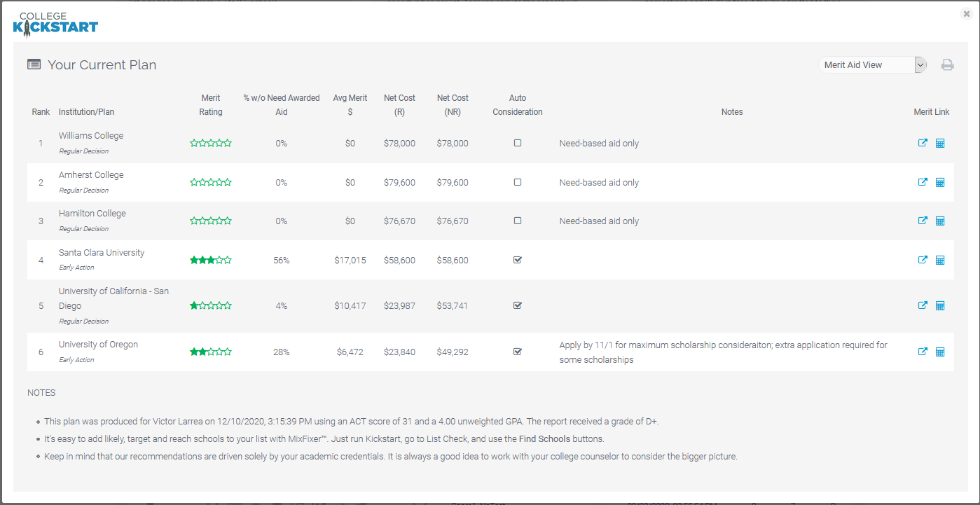
Task: Open UC San Diego merit external link
Action: [x=923, y=305]
